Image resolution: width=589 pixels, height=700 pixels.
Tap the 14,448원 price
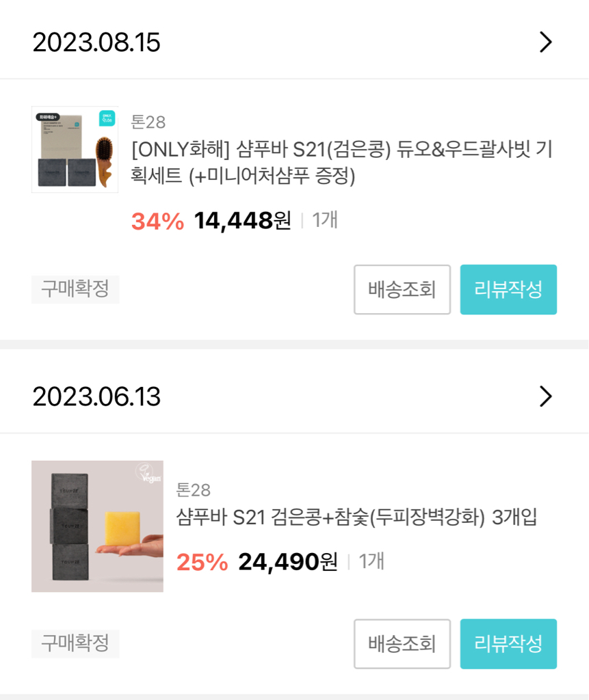coord(242,221)
